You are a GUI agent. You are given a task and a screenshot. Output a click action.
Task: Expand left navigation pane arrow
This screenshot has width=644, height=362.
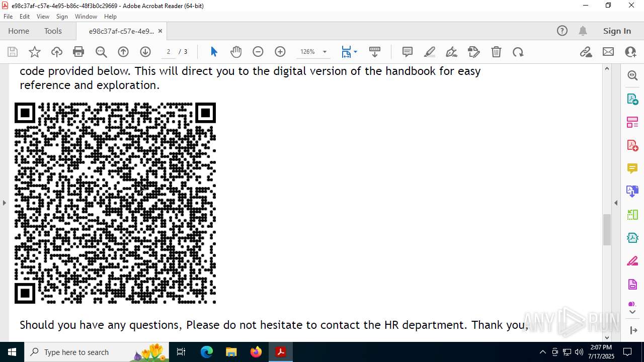(x=4, y=203)
